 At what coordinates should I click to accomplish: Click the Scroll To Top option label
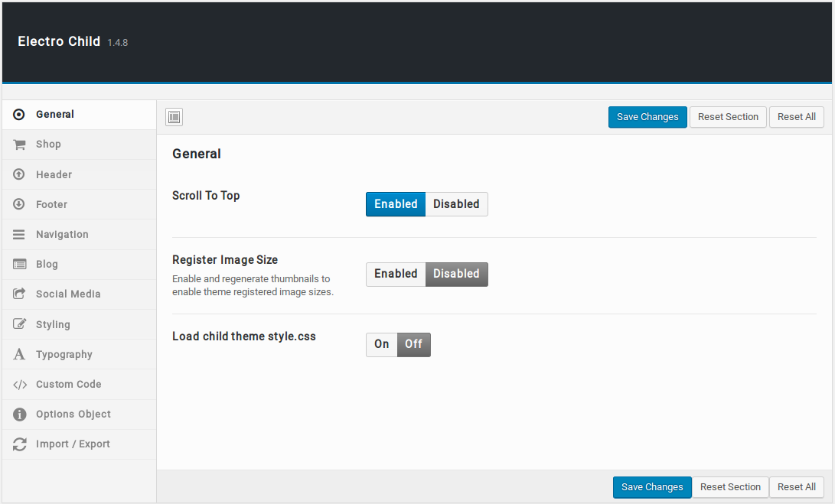pos(206,196)
